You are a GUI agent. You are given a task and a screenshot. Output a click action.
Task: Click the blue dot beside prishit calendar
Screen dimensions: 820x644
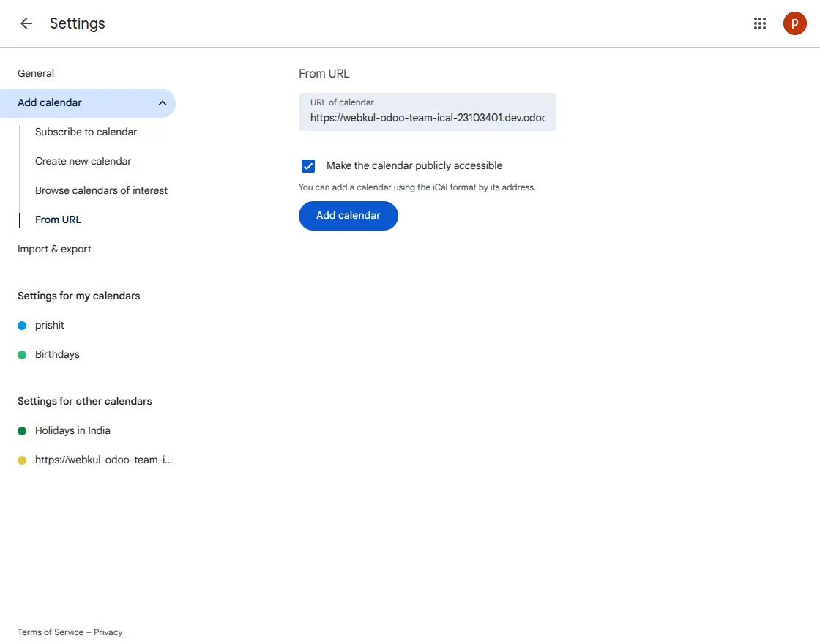pos(22,325)
